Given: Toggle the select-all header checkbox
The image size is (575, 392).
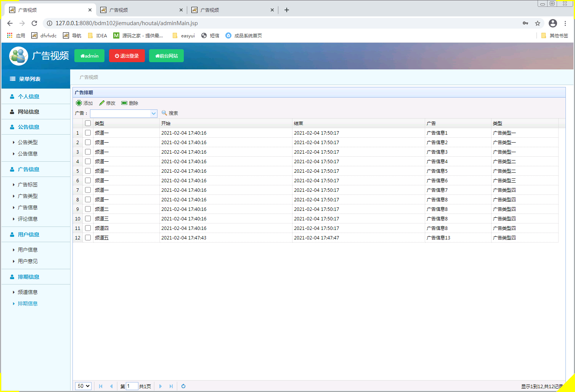Looking at the screenshot, I should click(x=88, y=123).
